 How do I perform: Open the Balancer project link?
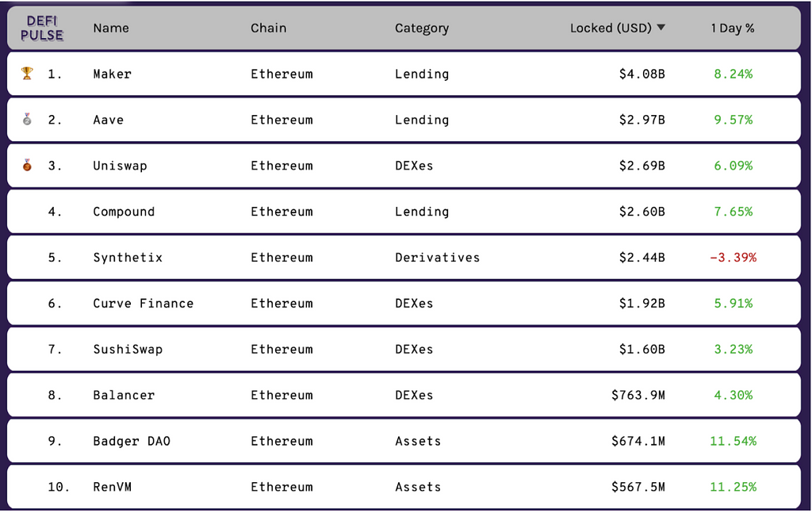coord(124,396)
